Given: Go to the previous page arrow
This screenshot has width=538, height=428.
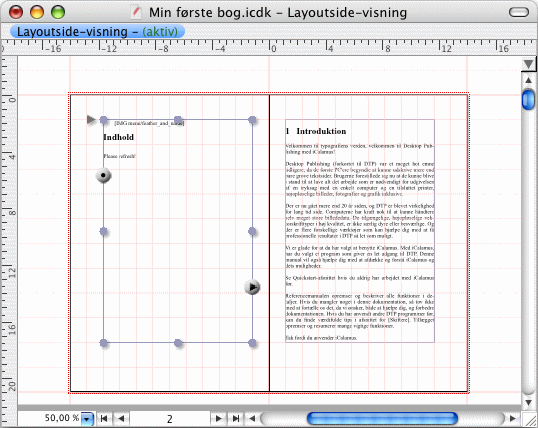Looking at the screenshot, I should coord(120,418).
